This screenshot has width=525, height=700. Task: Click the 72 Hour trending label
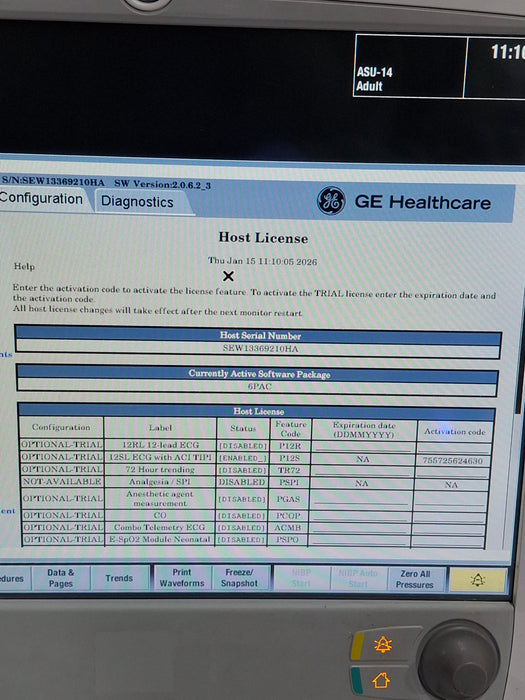(x=160, y=470)
